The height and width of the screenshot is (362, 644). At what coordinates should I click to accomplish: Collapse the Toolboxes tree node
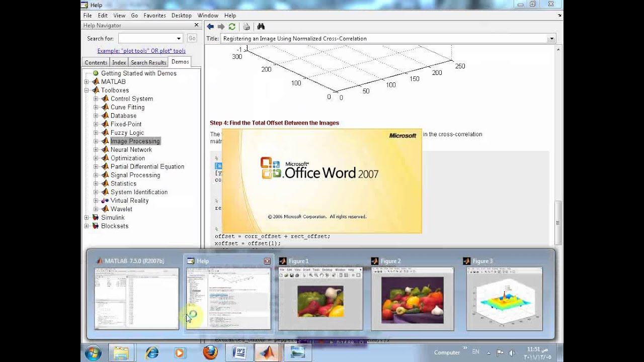click(x=87, y=90)
